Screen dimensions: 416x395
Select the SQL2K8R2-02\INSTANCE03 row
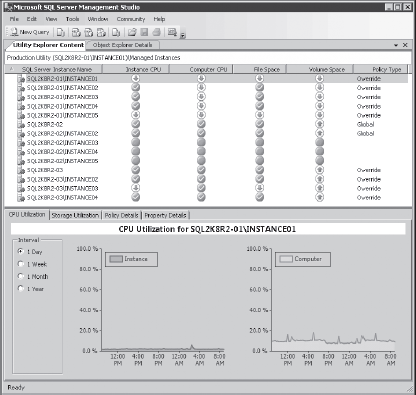pyautogui.click(x=206, y=143)
